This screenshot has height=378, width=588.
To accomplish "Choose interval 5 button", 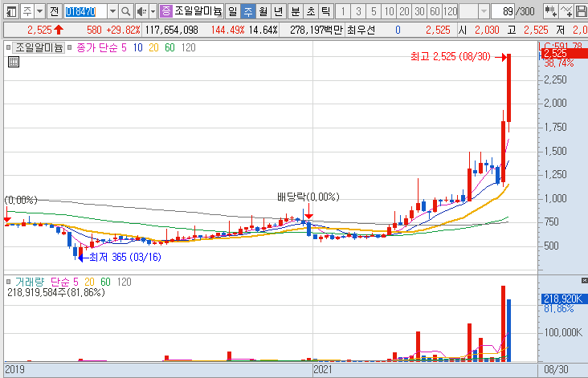I will pos(374,11).
